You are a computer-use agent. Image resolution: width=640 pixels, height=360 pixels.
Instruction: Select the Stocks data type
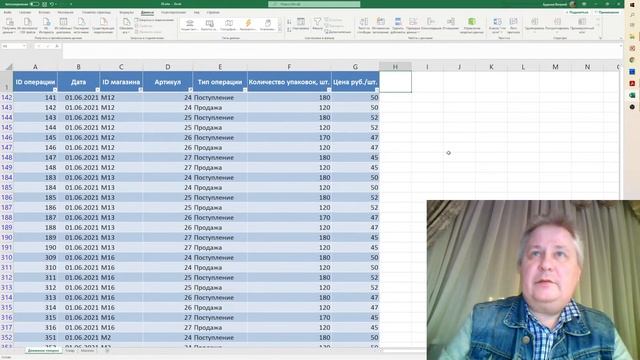coord(190,24)
